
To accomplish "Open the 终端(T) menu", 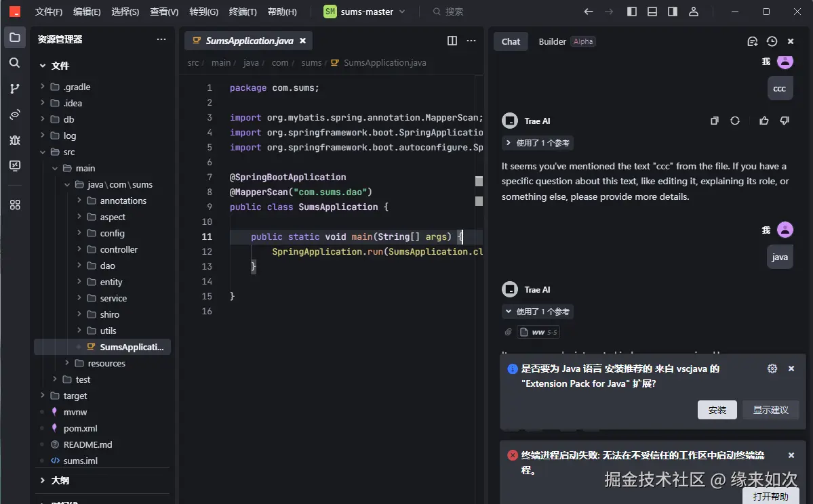I will (243, 12).
